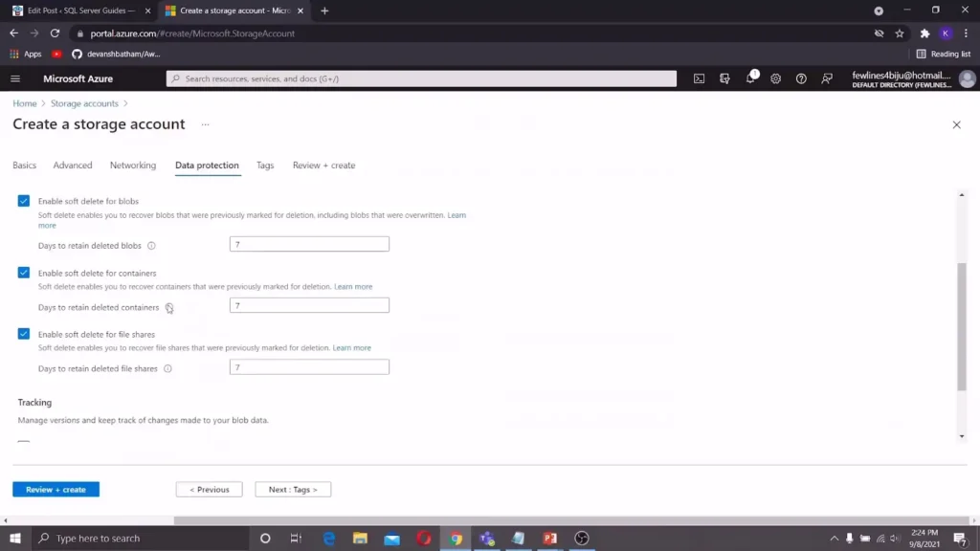Image resolution: width=980 pixels, height=551 pixels.
Task: Click the Windows taskbar search box
Action: click(140, 538)
